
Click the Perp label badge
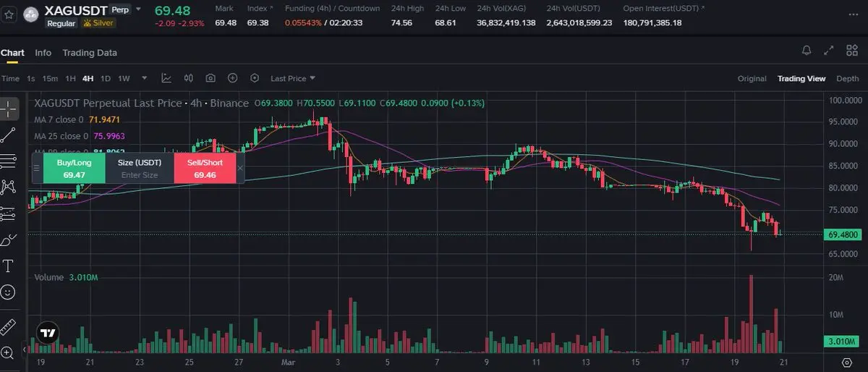coord(120,10)
